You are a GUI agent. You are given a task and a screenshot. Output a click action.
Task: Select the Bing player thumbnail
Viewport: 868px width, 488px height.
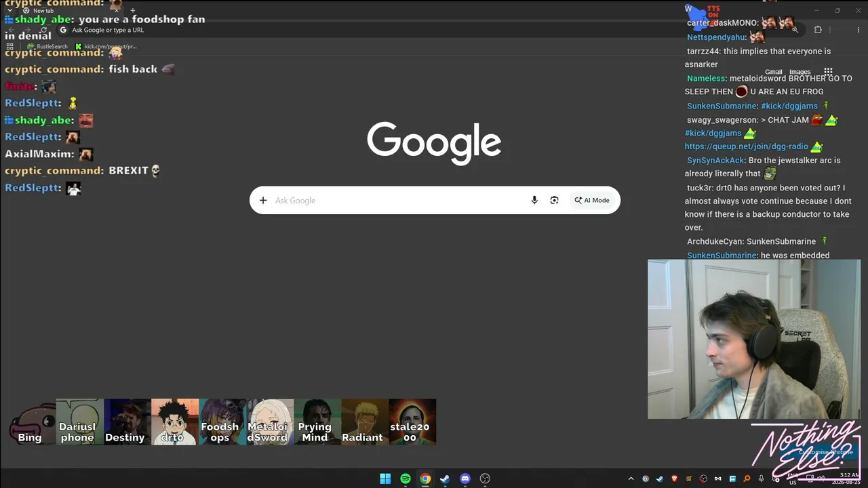pos(31,422)
